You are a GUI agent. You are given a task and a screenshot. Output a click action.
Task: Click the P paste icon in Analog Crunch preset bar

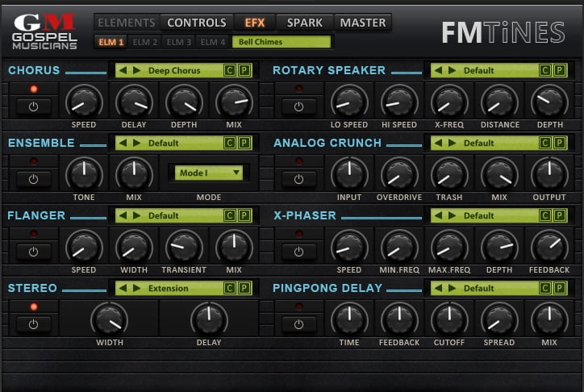[560, 143]
